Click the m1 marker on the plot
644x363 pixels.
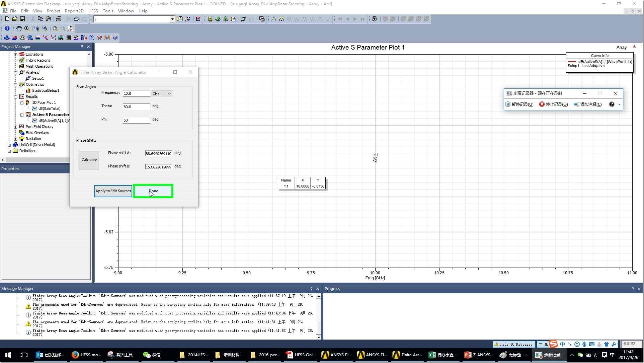coord(375,160)
